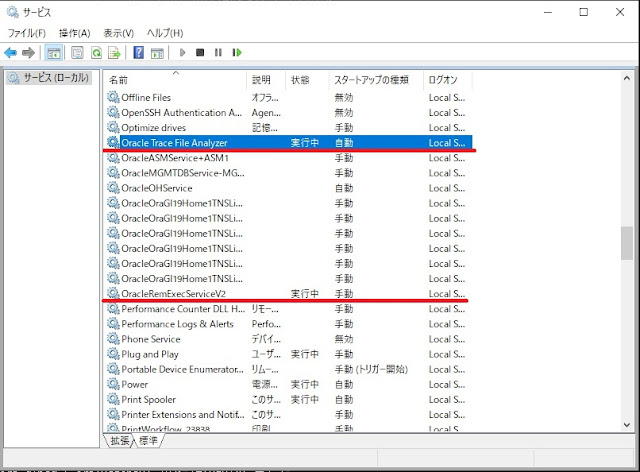Click the vertical scrollbar thumb
This screenshot has width=640, height=472.
627,243
